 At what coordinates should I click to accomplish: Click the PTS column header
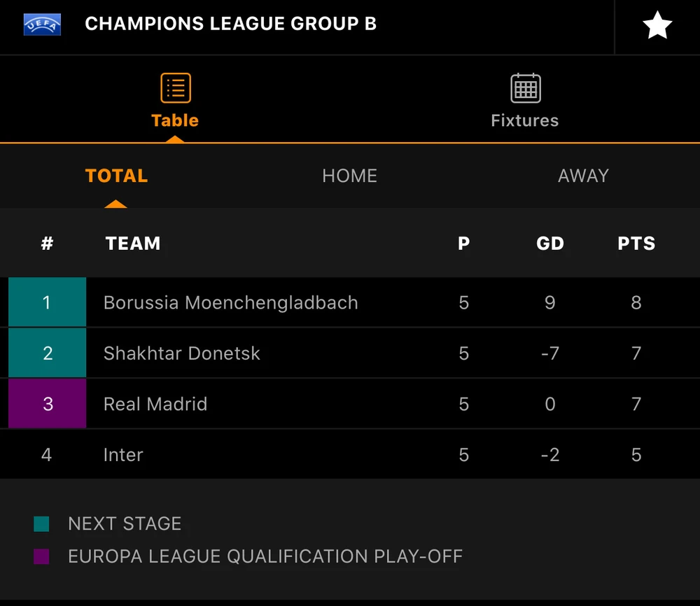point(636,244)
